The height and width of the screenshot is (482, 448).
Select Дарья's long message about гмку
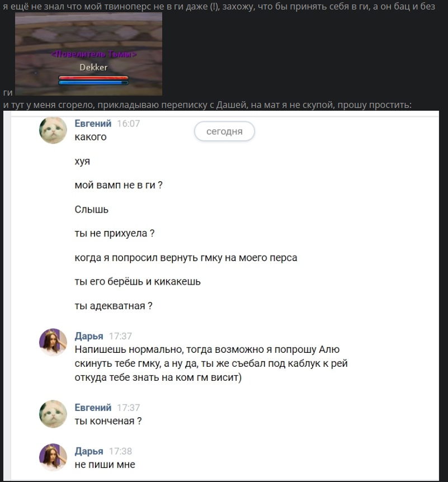pos(211,363)
